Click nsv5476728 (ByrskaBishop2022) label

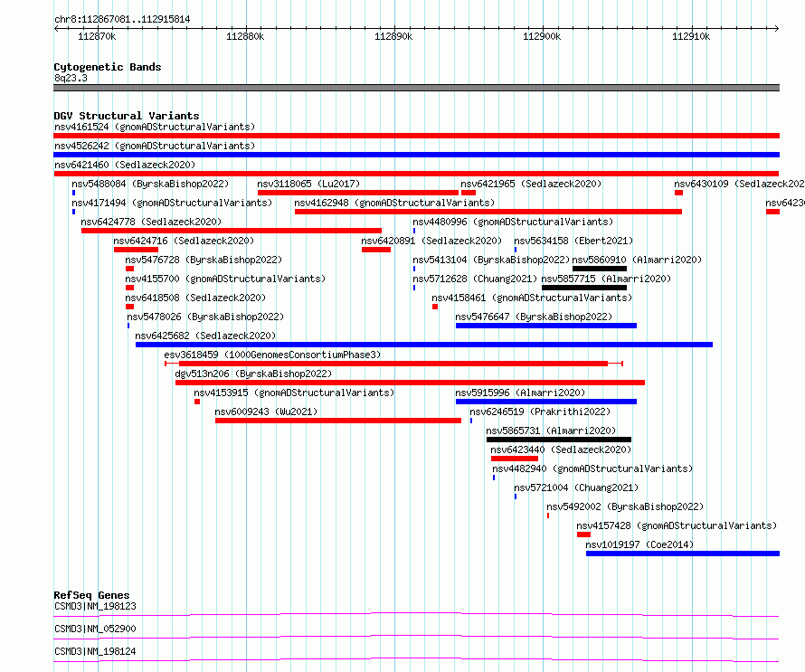point(204,260)
